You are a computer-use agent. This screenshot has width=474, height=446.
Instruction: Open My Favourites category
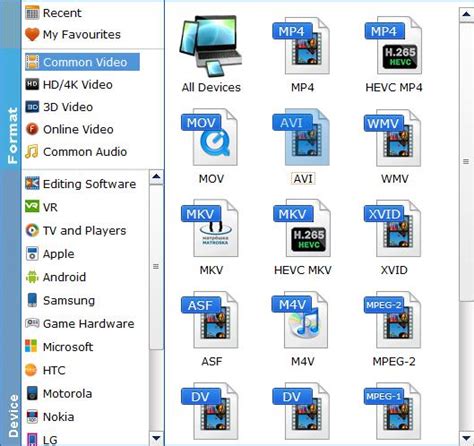(73, 34)
